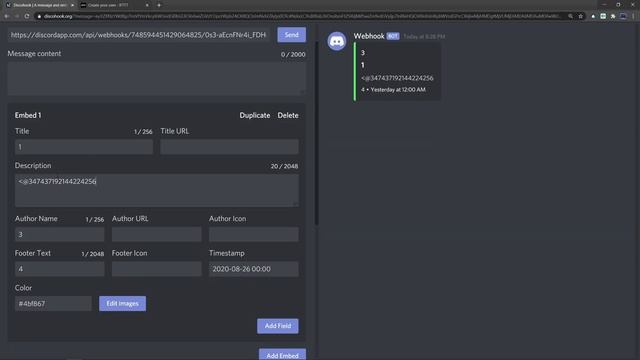Focus the Author Icon input

pyautogui.click(x=253, y=234)
